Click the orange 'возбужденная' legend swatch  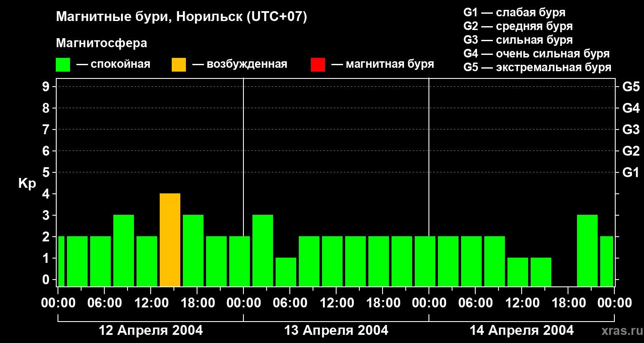point(179,65)
